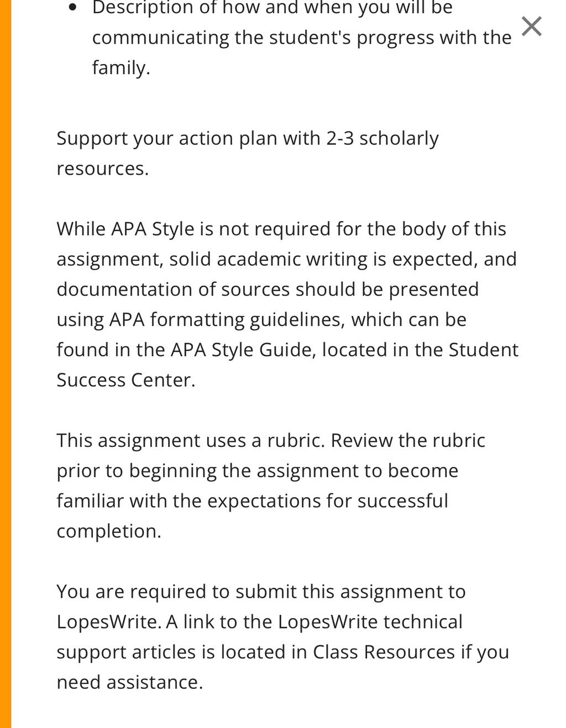This screenshot has height=728, width=566.
Task: Click 'communicating the student's progress' line
Action: click(x=302, y=38)
